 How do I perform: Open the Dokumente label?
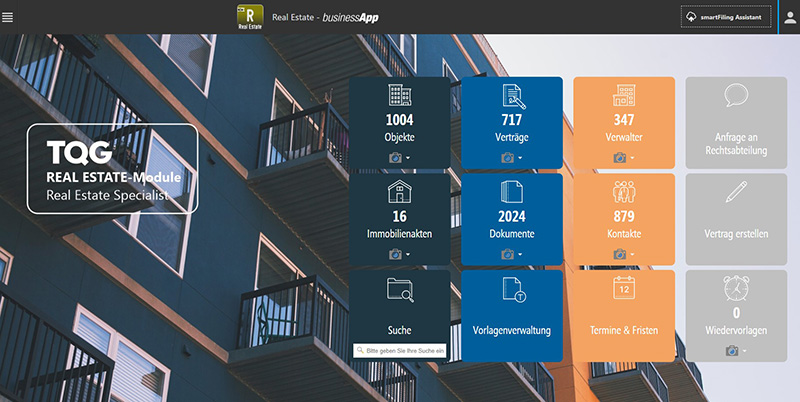tap(512, 234)
